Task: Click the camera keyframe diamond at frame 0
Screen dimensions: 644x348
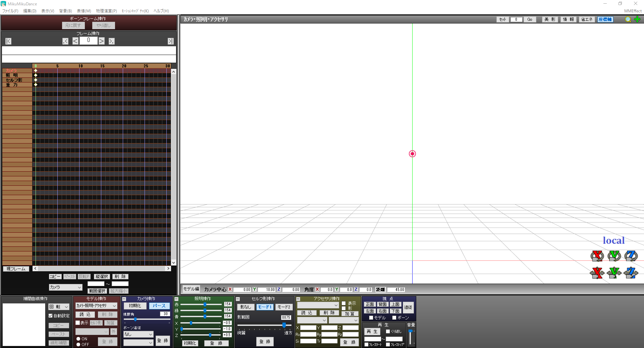Action: (36, 71)
